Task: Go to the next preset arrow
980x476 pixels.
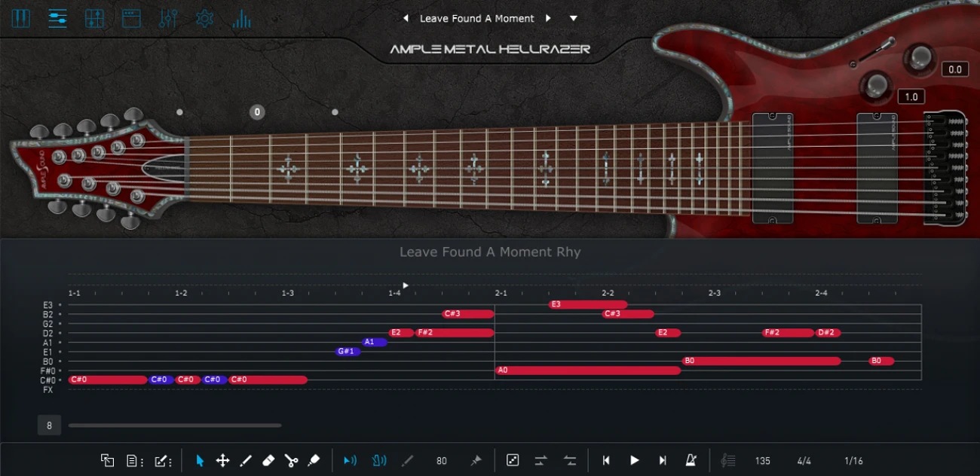Action: [548, 18]
